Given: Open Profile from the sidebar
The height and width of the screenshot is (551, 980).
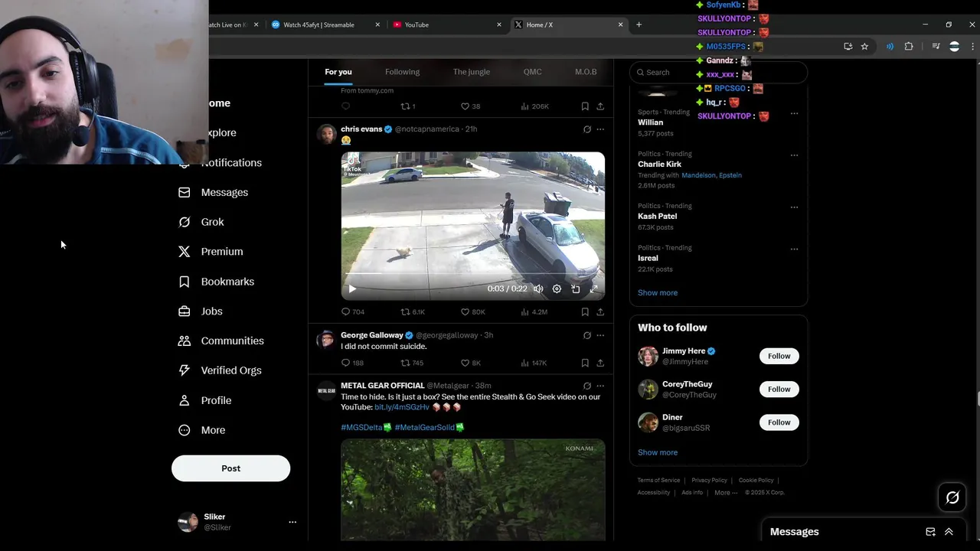Looking at the screenshot, I should [205, 400].
